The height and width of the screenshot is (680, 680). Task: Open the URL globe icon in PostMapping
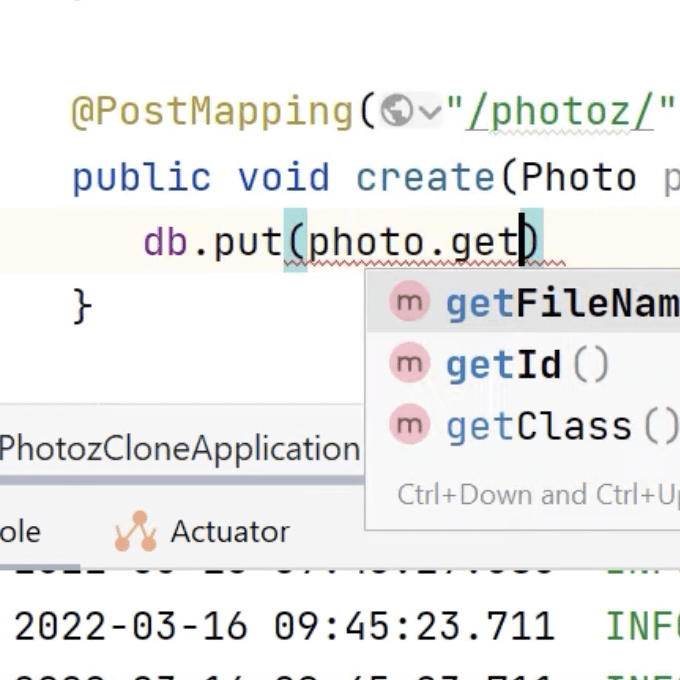pyautogui.click(x=396, y=111)
